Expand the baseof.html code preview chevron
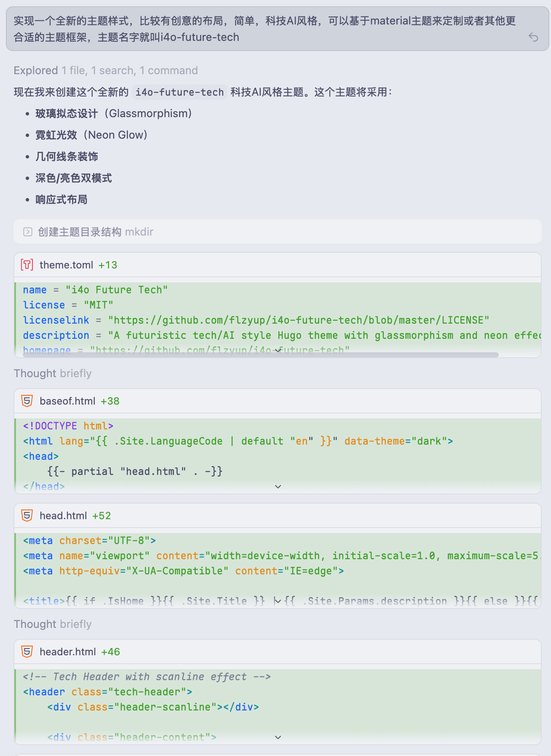Image resolution: width=551 pixels, height=756 pixels. pyautogui.click(x=278, y=487)
